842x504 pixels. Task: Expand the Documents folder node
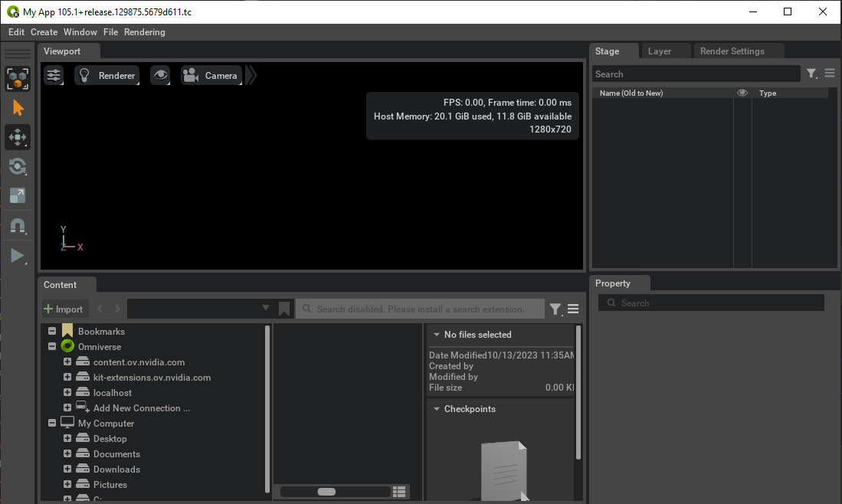coord(67,453)
